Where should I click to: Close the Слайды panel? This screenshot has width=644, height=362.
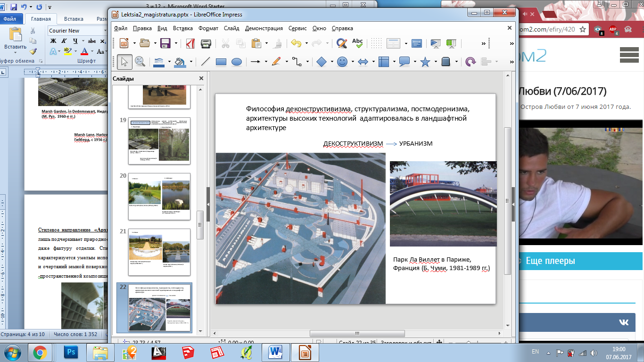pos(201,78)
